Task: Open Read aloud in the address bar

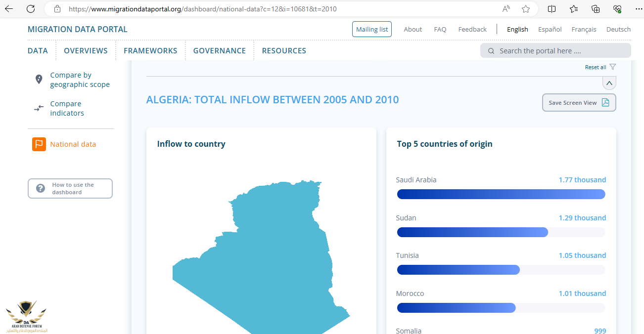Action: 506,9
